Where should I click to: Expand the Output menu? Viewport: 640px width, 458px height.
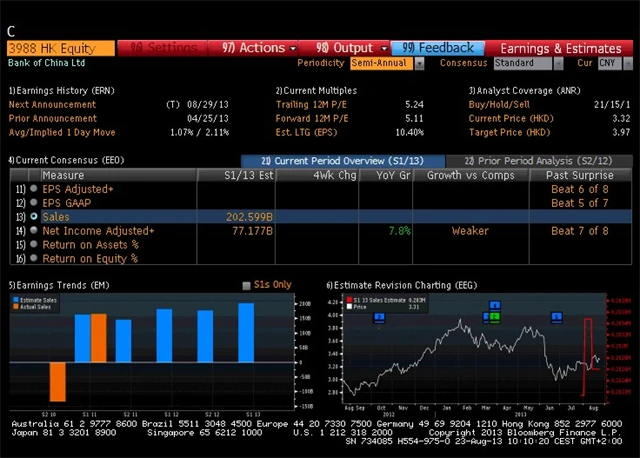coord(352,47)
